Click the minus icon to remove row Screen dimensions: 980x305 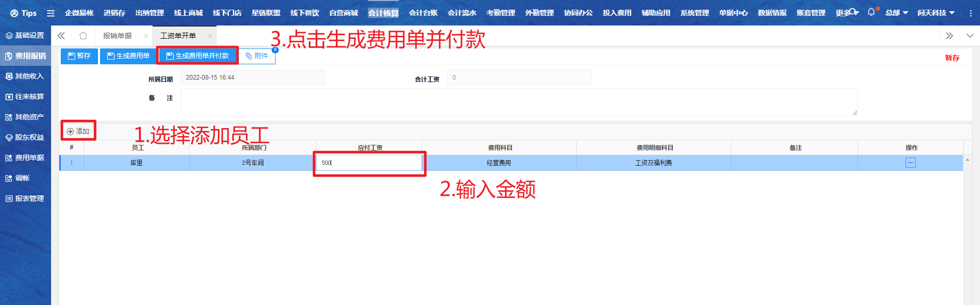click(x=911, y=163)
